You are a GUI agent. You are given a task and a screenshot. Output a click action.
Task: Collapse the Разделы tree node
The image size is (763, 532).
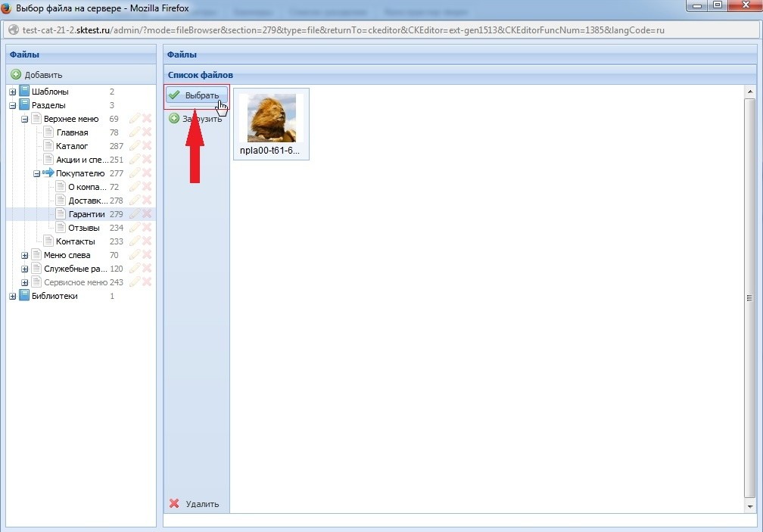click(x=13, y=106)
